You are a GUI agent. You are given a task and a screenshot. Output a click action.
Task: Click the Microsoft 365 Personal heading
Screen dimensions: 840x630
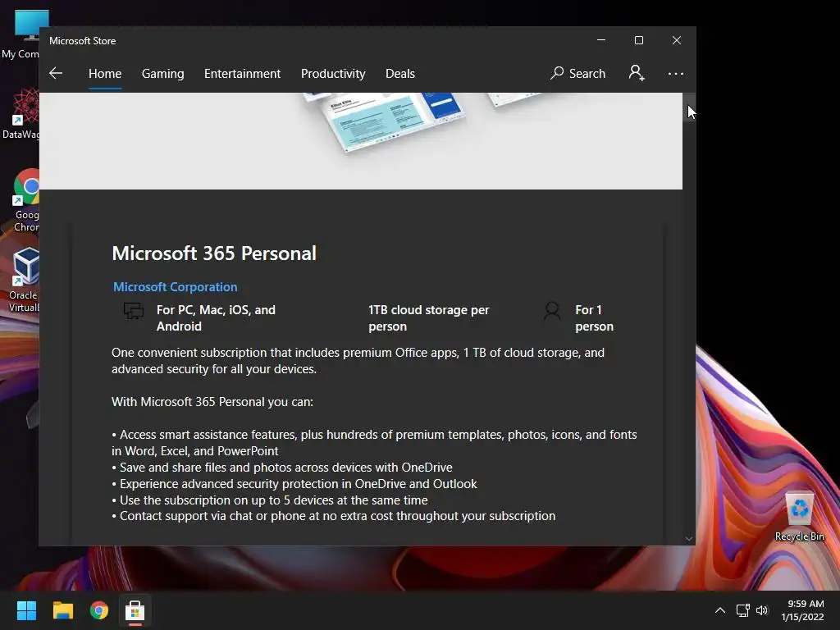(214, 253)
